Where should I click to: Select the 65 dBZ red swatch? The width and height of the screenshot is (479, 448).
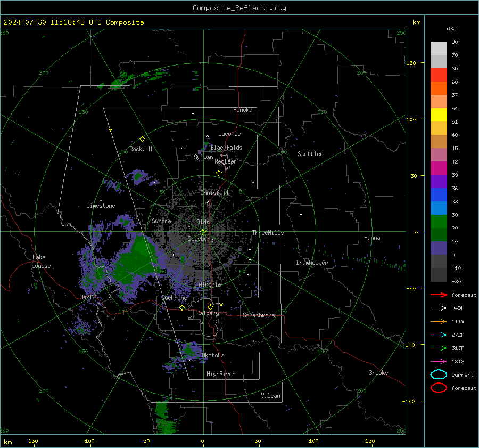[x=439, y=75]
